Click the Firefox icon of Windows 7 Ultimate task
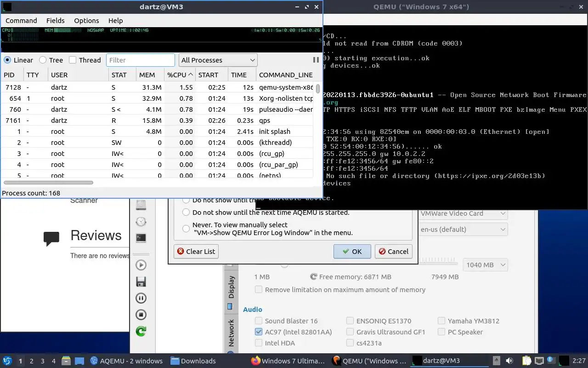The width and height of the screenshot is (588, 368). [256, 361]
